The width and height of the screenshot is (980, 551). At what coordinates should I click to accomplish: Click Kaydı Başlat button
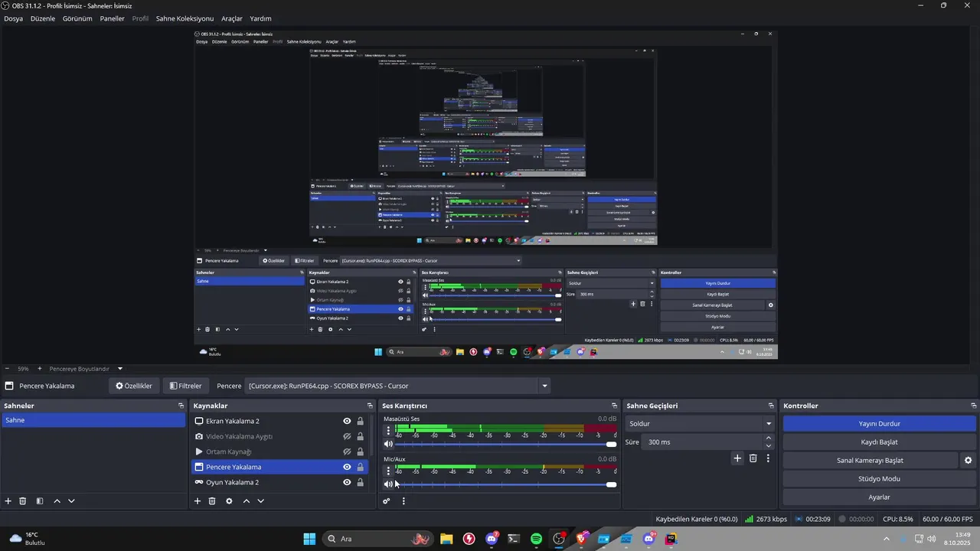tap(879, 442)
